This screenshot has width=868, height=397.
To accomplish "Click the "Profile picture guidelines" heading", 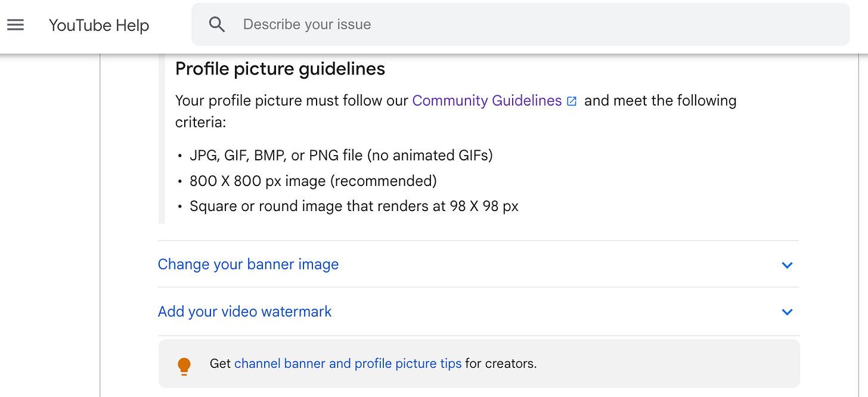I will (280, 69).
